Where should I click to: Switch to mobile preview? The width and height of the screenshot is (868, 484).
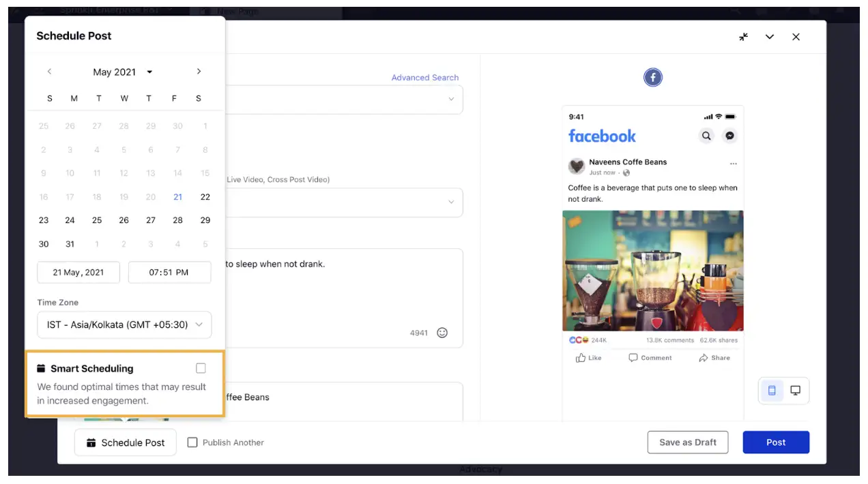[x=772, y=391]
